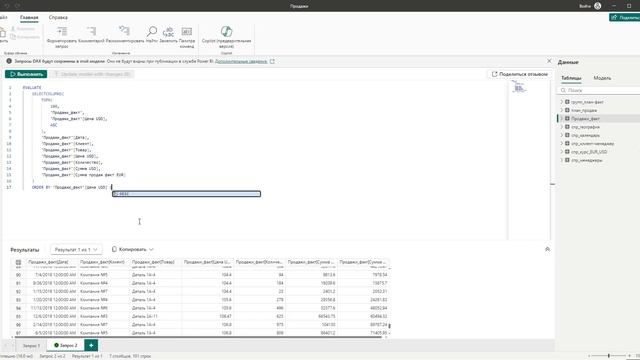Expand the план_продаж table
The height and width of the screenshot is (360, 640).
click(x=562, y=110)
